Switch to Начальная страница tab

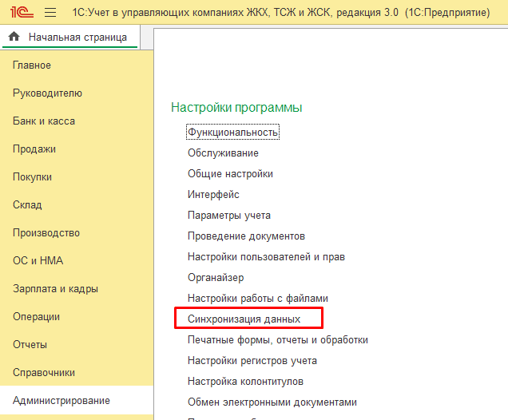click(x=77, y=38)
